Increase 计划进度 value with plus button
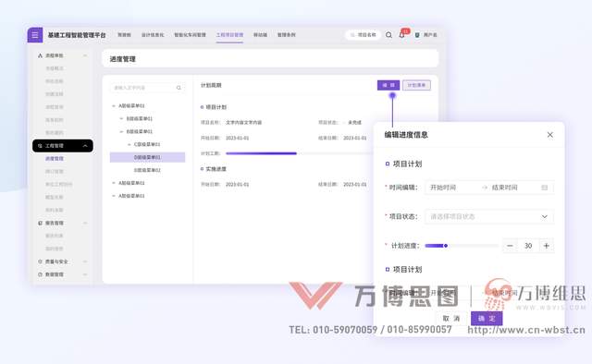This screenshot has width=592, height=364. [547, 246]
